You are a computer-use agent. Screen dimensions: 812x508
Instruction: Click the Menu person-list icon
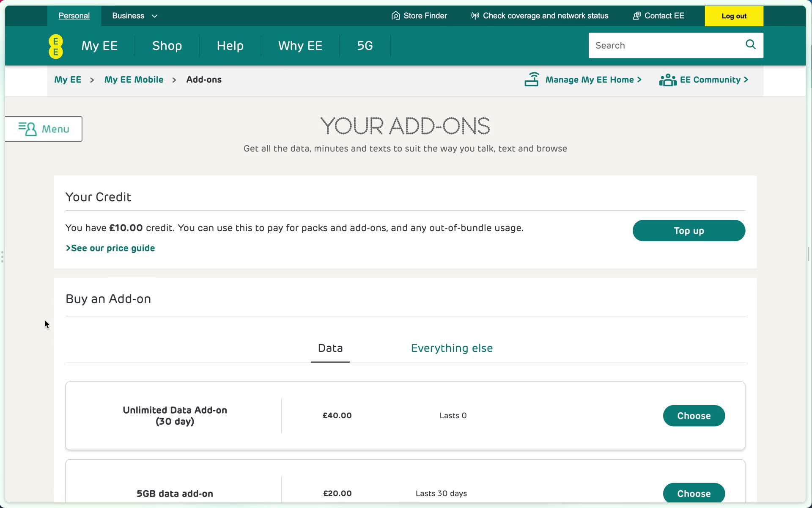pos(27,129)
